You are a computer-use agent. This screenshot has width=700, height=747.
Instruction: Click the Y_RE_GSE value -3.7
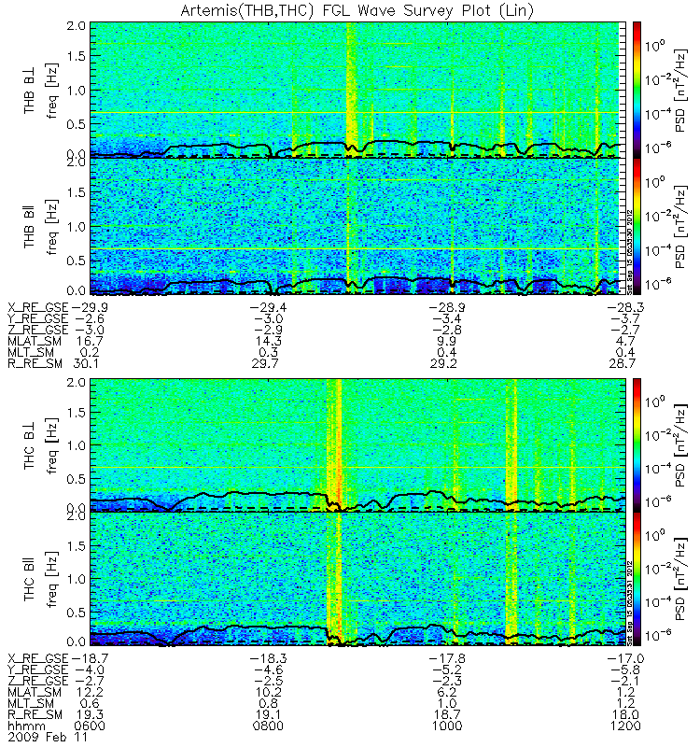625,318
